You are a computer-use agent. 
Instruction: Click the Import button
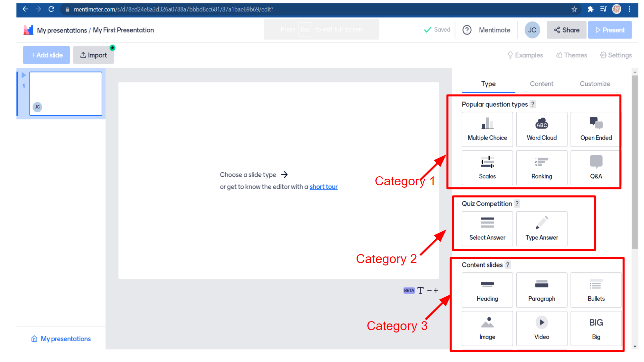click(93, 55)
